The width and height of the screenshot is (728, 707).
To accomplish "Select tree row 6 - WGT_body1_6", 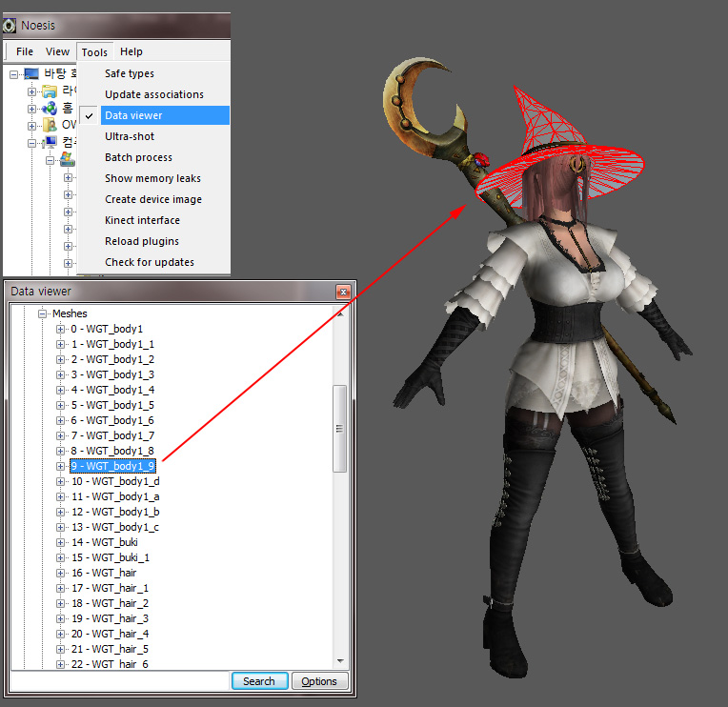I will point(112,420).
